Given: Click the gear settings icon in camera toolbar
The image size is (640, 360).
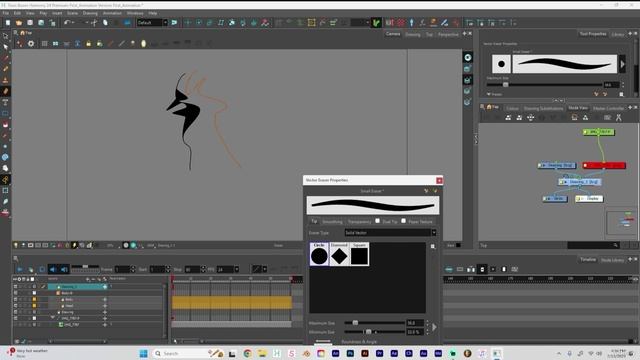Looking at the screenshot, I should (x=31, y=43).
